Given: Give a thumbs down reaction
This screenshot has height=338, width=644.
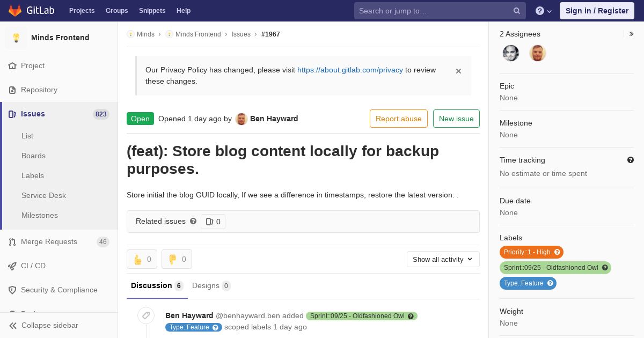Looking at the screenshot, I should pyautogui.click(x=177, y=259).
